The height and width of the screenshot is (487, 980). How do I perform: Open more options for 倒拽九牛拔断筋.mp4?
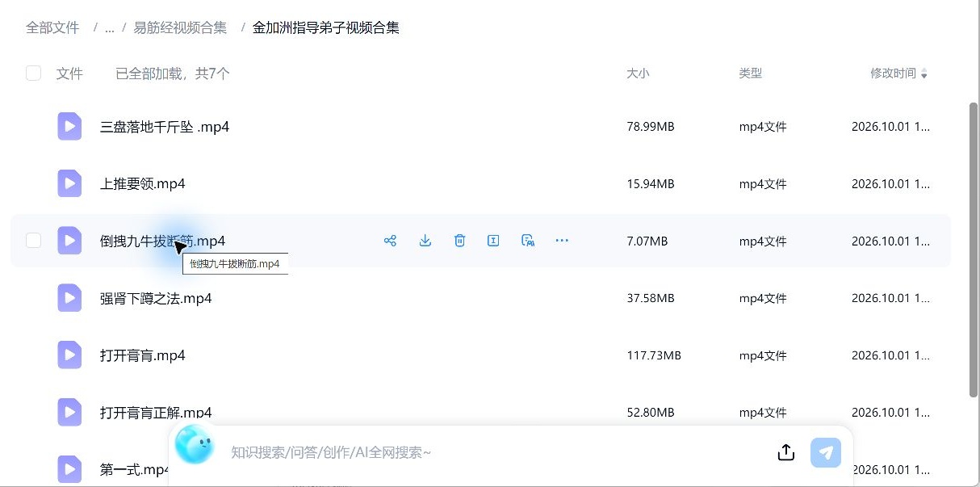[563, 241]
